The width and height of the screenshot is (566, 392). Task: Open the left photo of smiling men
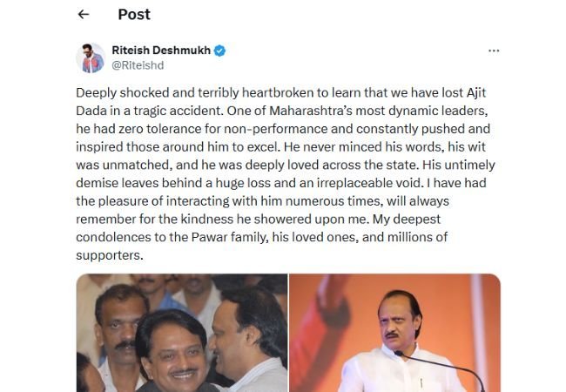(x=181, y=333)
